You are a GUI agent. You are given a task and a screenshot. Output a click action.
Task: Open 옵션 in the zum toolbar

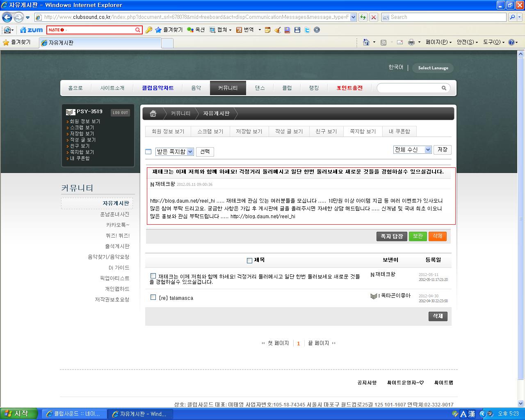(x=196, y=30)
